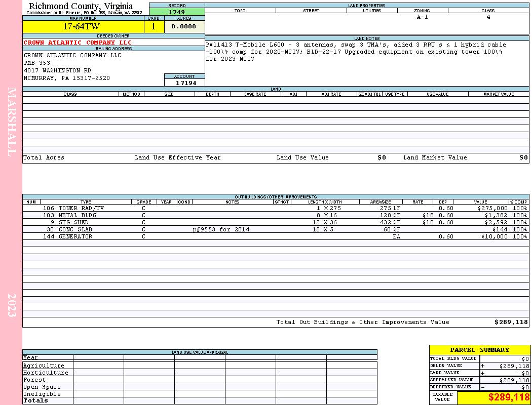The height and width of the screenshot is (405, 532).
Task: Click the card number 1 field
Action: point(154,26)
